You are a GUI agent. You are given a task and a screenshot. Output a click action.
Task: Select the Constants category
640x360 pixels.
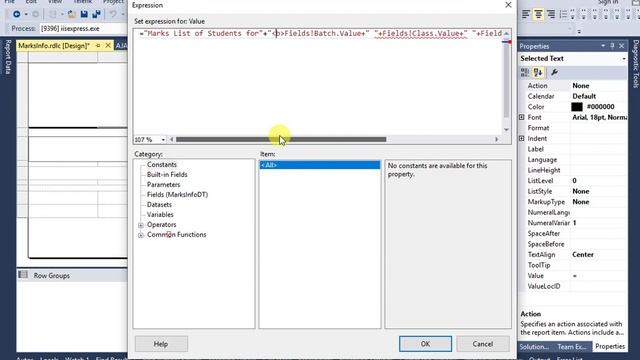click(162, 164)
